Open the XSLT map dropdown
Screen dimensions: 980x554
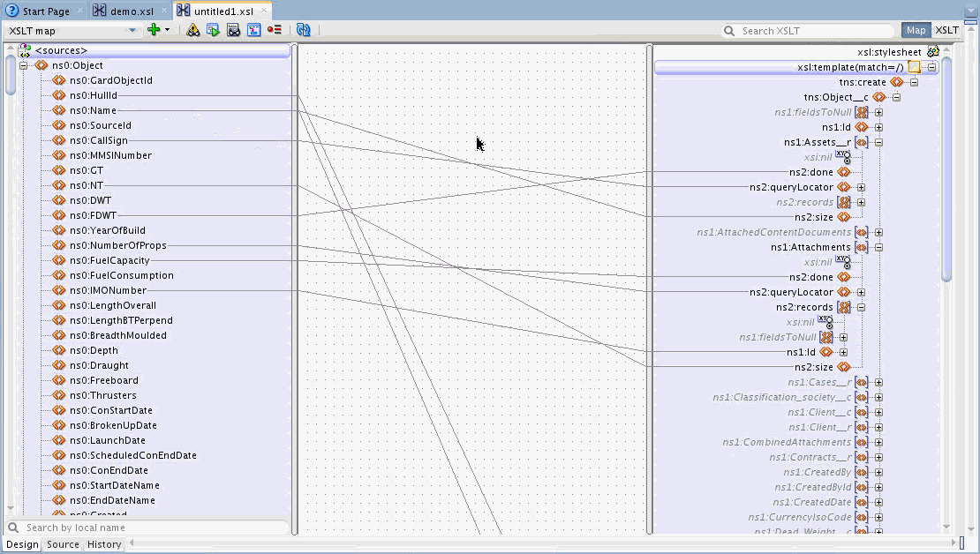pyautogui.click(x=72, y=31)
